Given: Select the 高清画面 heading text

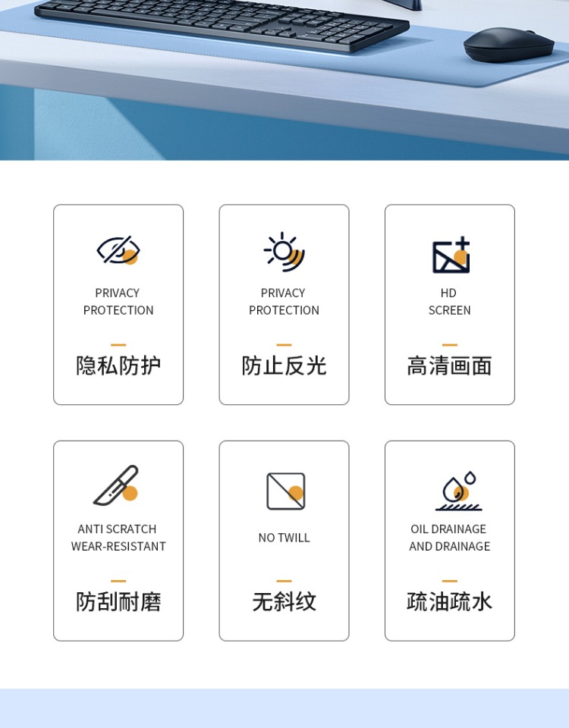Looking at the screenshot, I should tap(449, 366).
